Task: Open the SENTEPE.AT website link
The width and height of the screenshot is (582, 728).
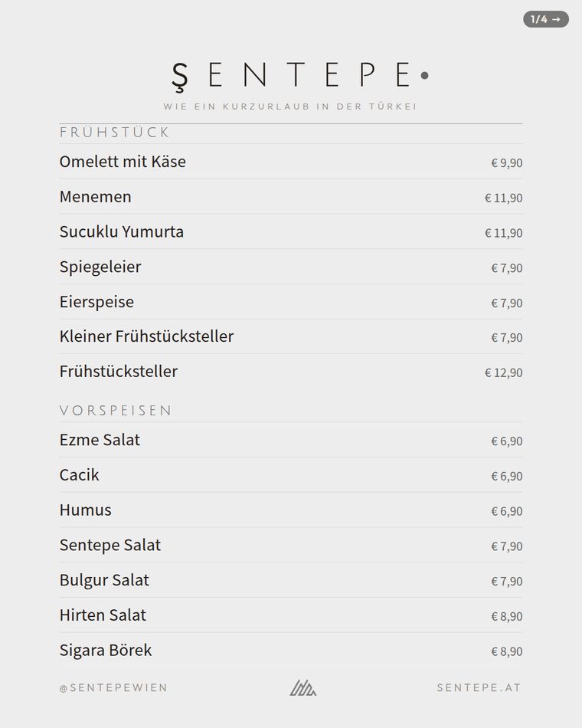Action: click(479, 687)
